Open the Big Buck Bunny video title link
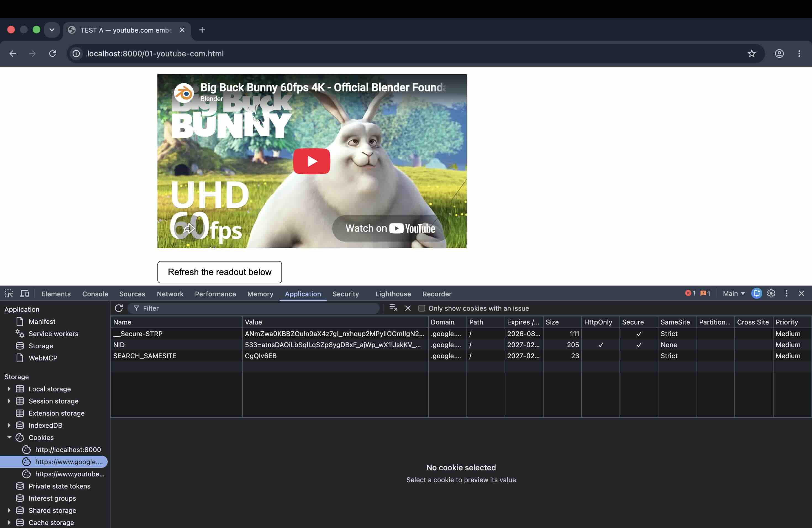The image size is (812, 528). click(323, 87)
